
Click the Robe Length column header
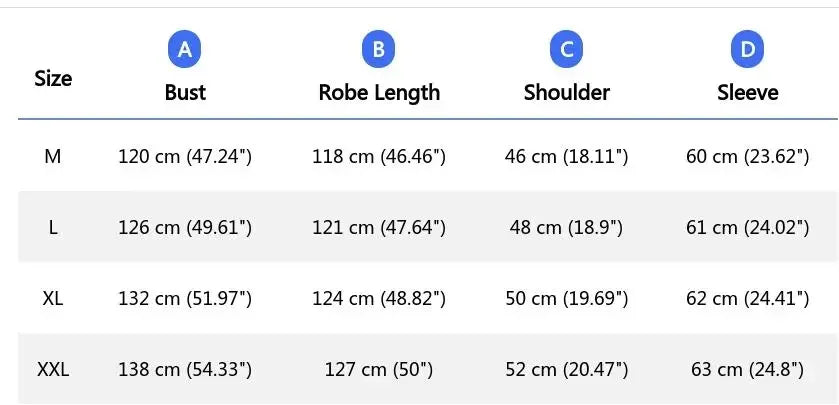[379, 92]
